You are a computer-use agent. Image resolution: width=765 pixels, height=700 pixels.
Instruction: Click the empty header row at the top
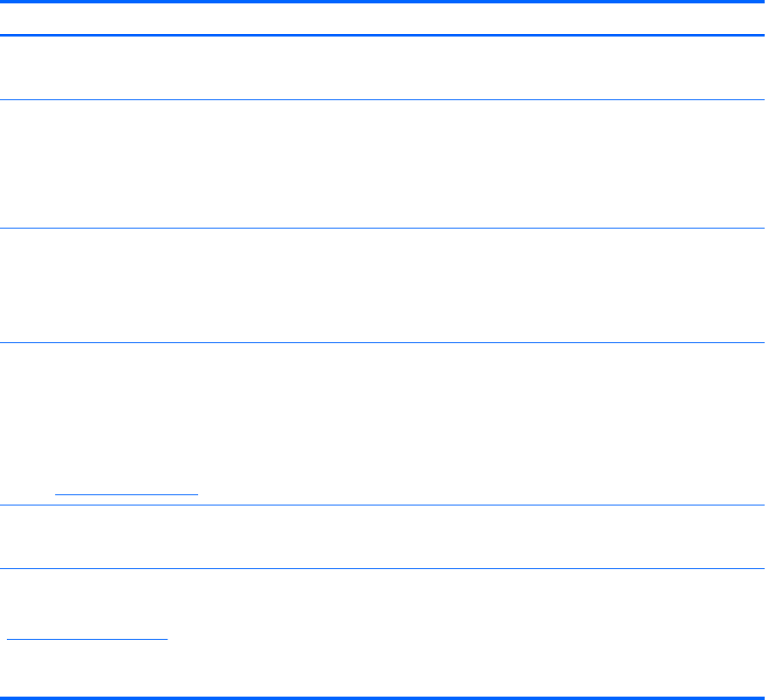[x=382, y=19]
